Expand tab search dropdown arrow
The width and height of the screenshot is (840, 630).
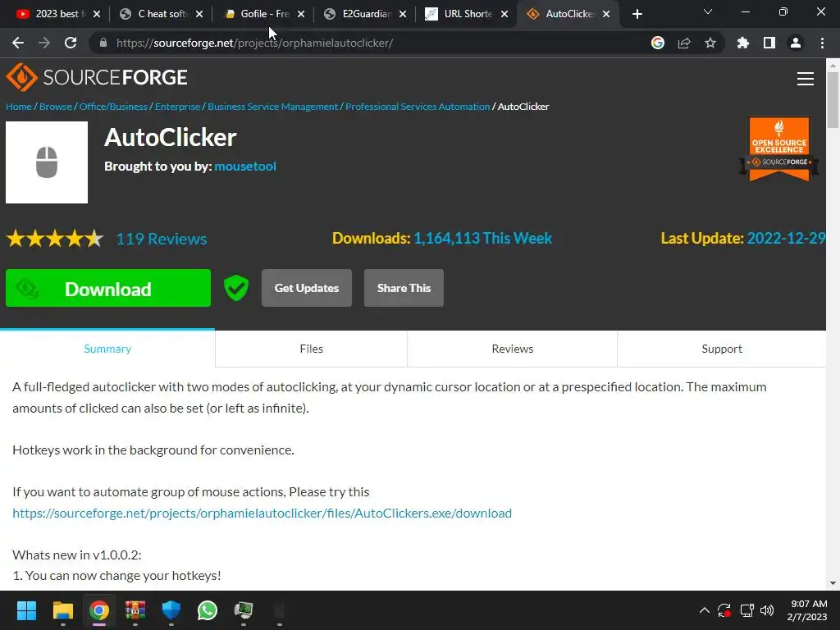tap(708, 11)
